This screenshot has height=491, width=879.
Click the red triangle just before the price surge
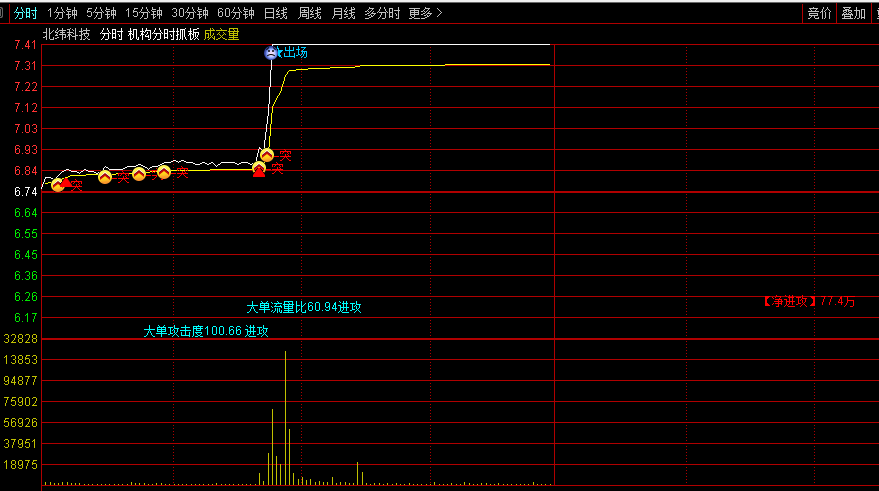pos(258,172)
